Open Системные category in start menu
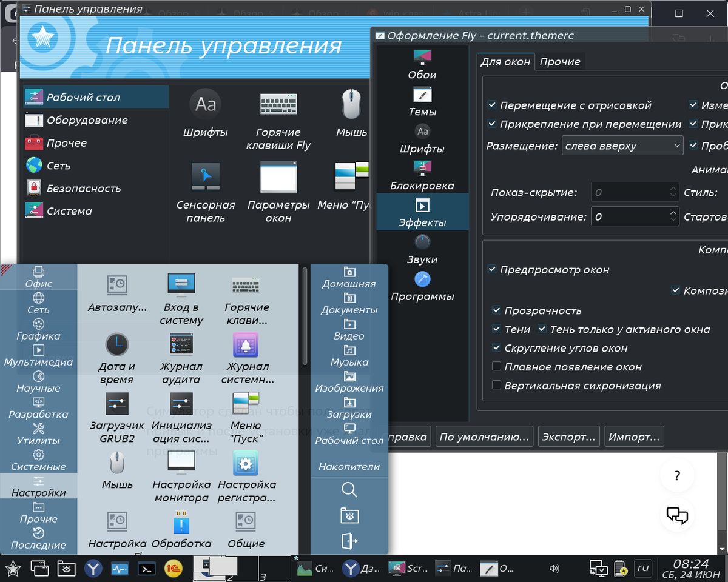 pos(39,460)
